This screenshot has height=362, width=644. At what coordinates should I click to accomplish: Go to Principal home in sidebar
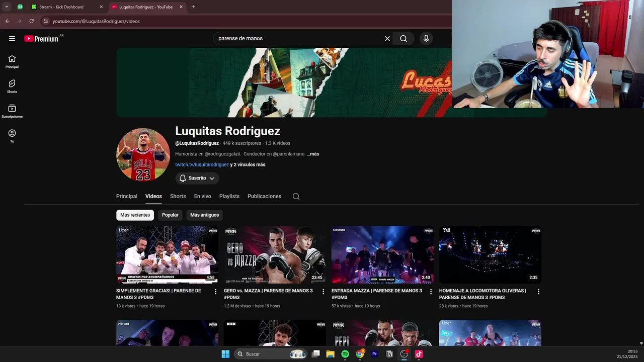pos(12,62)
